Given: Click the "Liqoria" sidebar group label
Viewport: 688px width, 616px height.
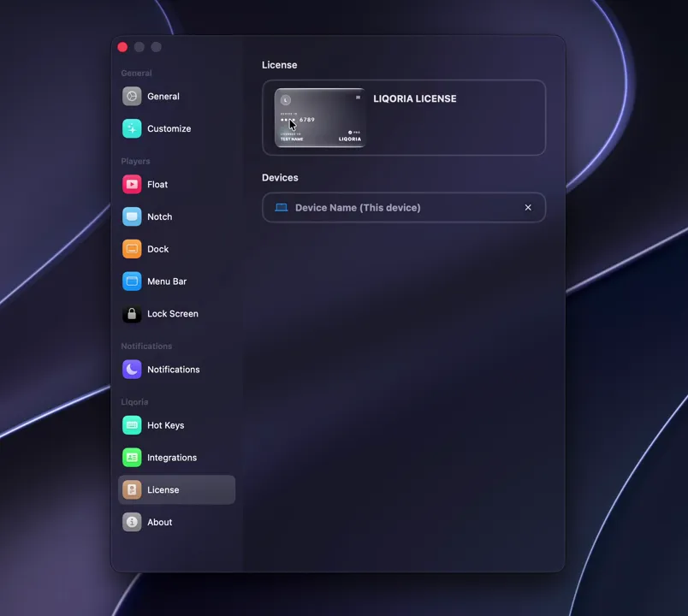Looking at the screenshot, I should pyautogui.click(x=134, y=402).
